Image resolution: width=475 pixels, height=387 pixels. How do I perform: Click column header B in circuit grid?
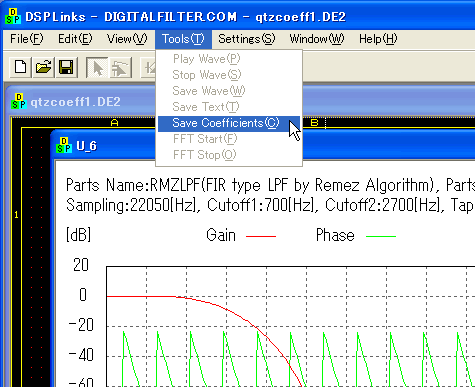[x=314, y=123]
